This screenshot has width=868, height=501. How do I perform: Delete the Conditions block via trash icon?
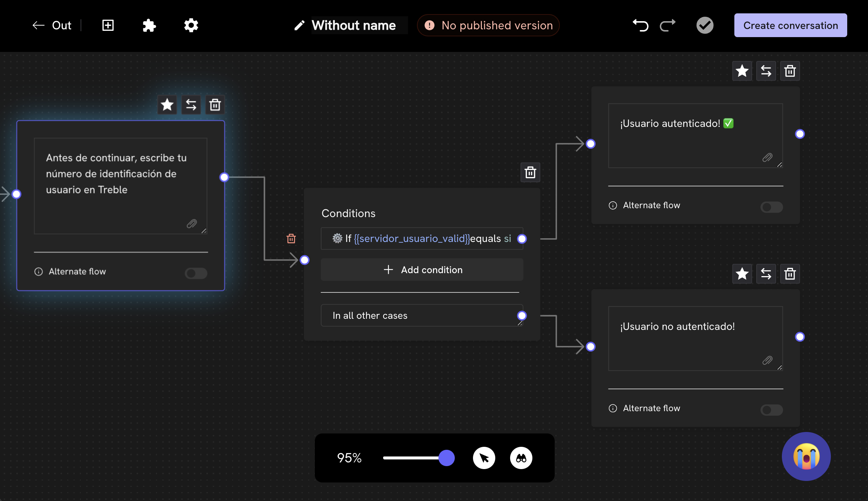tap(530, 173)
